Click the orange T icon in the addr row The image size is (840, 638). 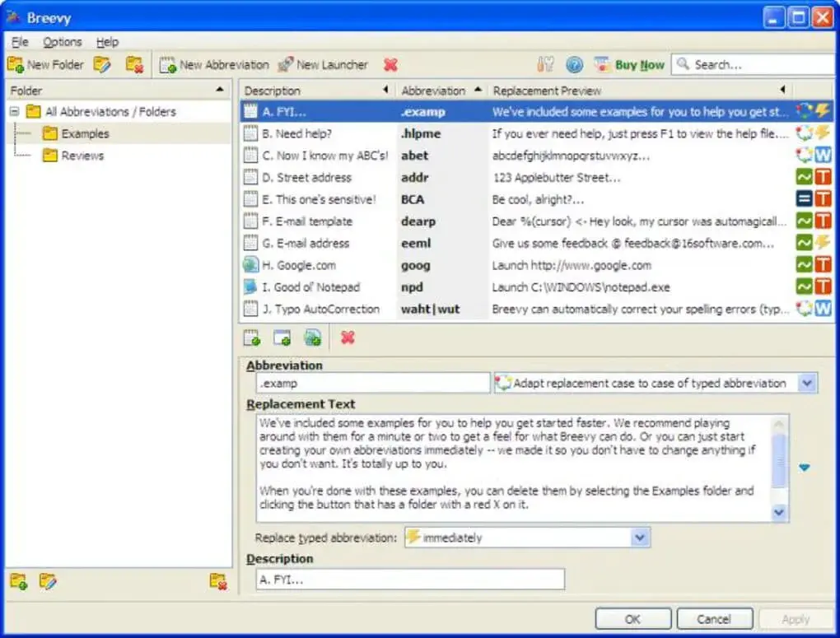823,177
